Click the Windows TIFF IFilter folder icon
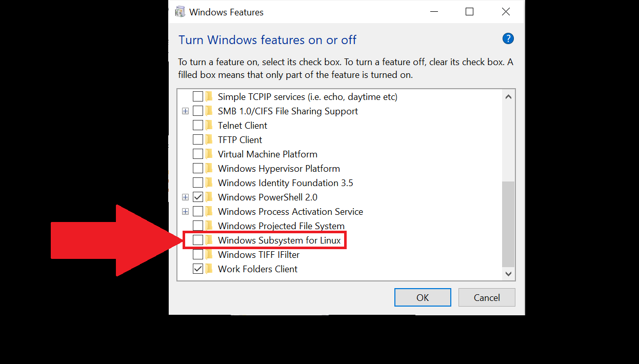 (x=209, y=255)
